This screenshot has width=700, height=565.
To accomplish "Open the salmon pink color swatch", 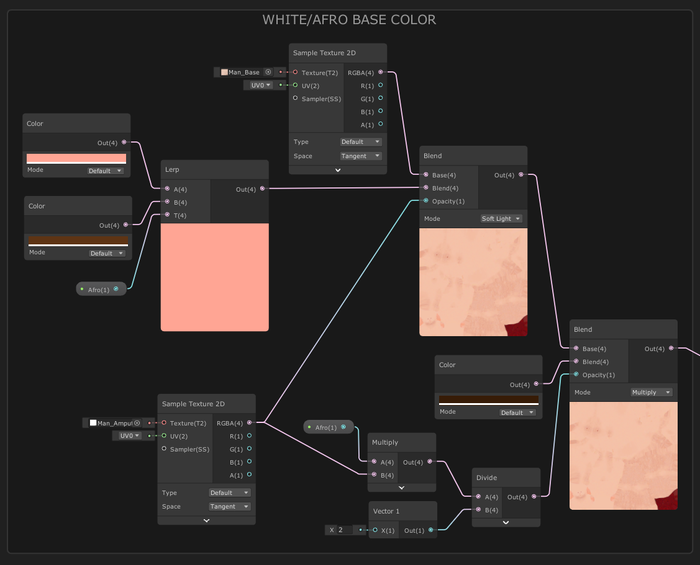I will pyautogui.click(x=76, y=158).
